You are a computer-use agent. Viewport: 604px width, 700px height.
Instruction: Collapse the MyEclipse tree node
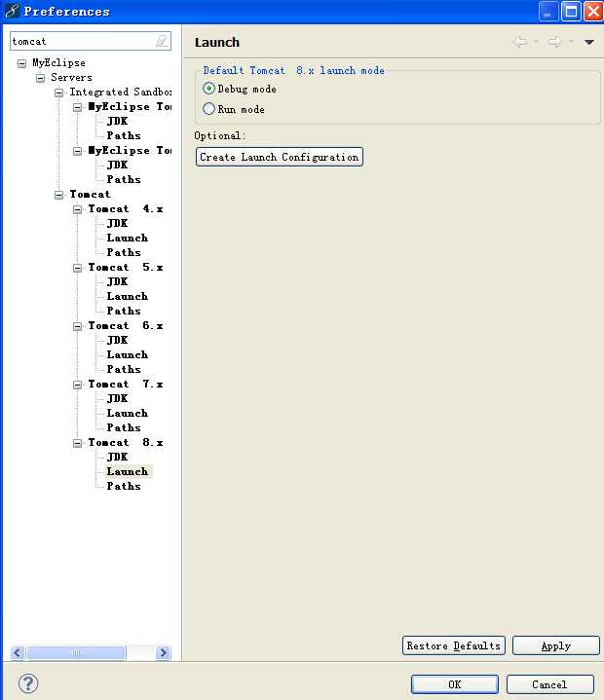(21, 63)
